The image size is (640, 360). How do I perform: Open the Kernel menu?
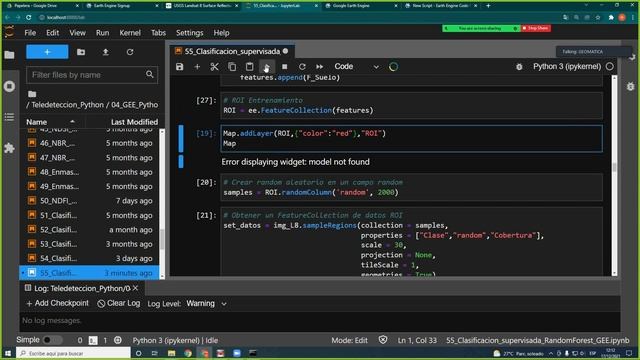(130, 33)
